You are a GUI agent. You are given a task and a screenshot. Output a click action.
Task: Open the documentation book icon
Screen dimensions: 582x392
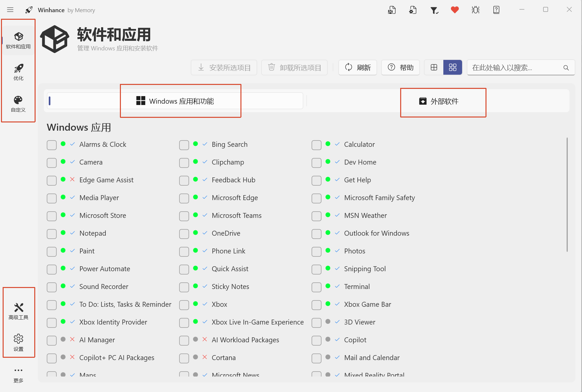point(496,10)
